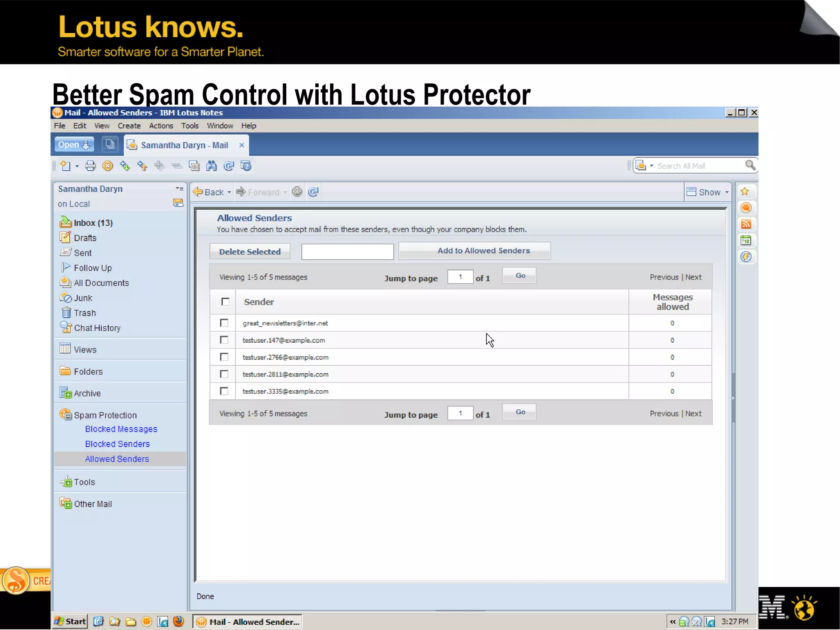Check the great_newsletters@inter.net checkbox
The width and height of the screenshot is (840, 630).
[x=224, y=323]
